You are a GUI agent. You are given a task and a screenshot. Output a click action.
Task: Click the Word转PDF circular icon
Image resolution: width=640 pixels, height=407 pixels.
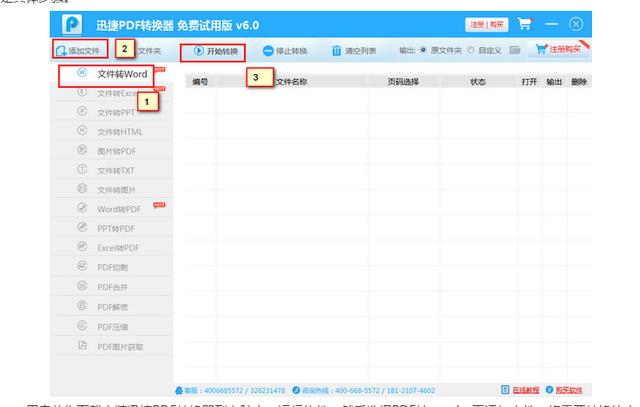tap(82, 208)
